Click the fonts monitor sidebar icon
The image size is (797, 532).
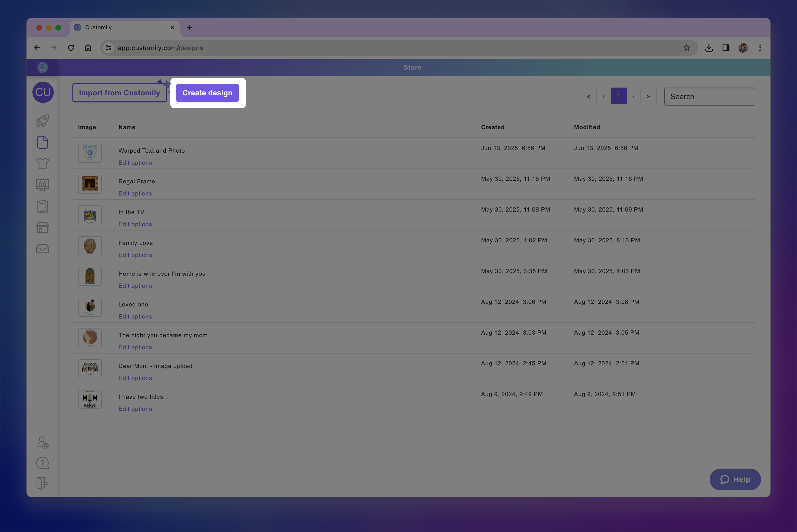pos(42,185)
